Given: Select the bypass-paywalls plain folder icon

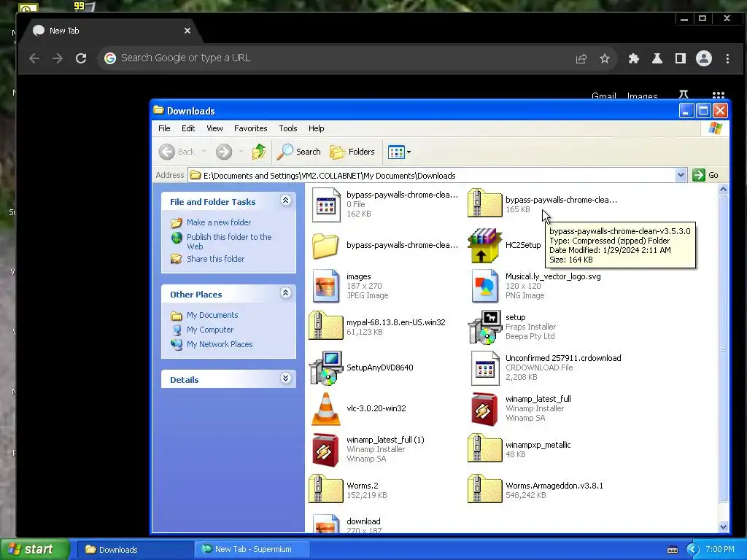Looking at the screenshot, I should pyautogui.click(x=326, y=246).
